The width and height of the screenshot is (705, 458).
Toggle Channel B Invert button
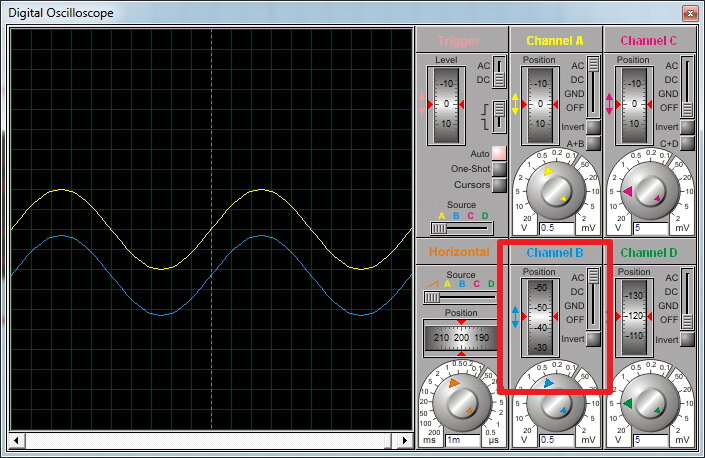(x=593, y=339)
